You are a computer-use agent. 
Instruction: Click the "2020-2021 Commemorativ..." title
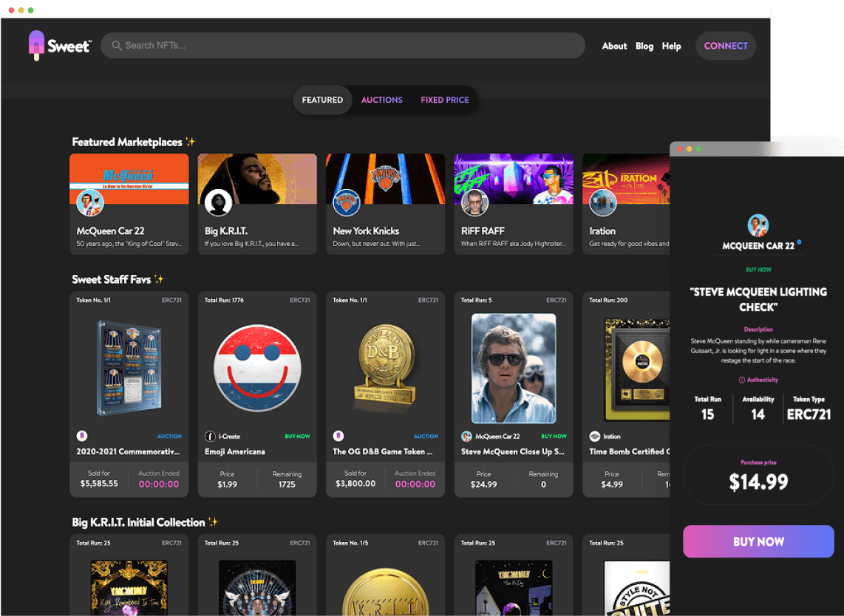point(128,451)
